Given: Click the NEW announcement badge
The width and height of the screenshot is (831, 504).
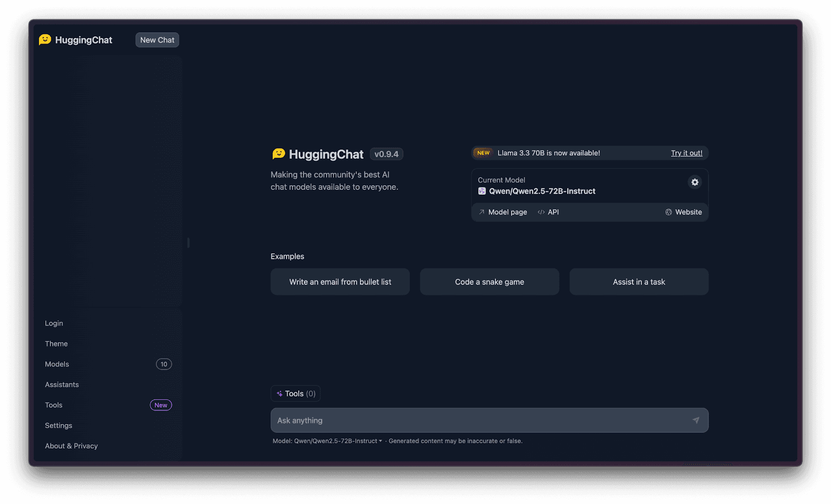Looking at the screenshot, I should [x=483, y=153].
